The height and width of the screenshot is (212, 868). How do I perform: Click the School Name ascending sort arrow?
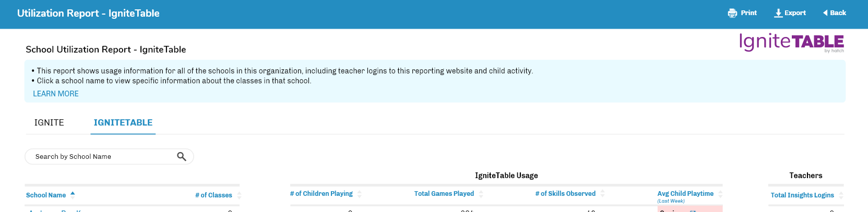(73, 193)
